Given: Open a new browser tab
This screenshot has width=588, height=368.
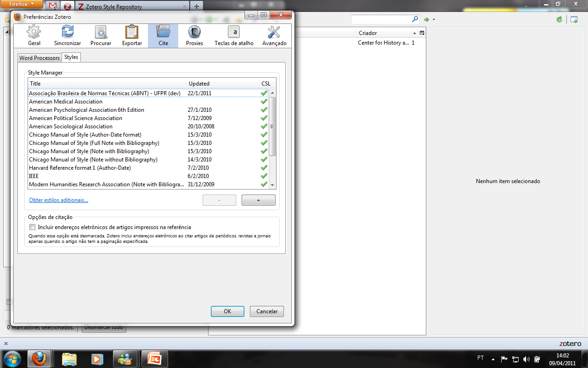Looking at the screenshot, I should pyautogui.click(x=197, y=6).
